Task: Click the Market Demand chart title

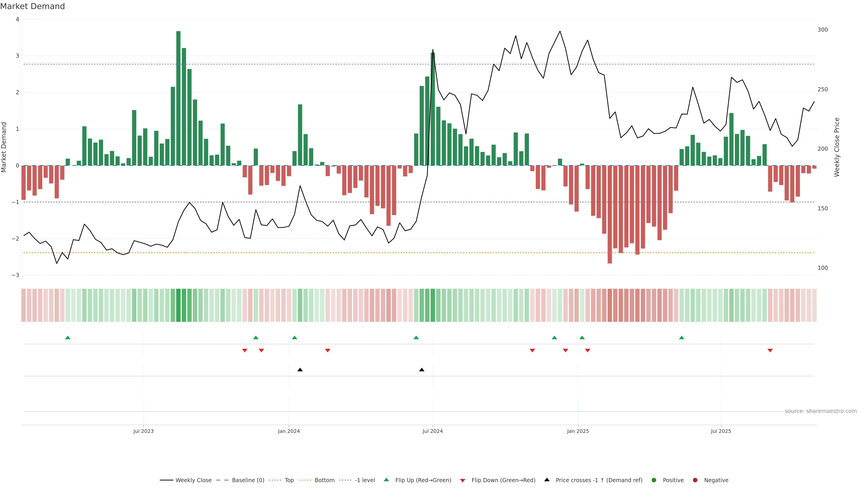Action: (32, 6)
